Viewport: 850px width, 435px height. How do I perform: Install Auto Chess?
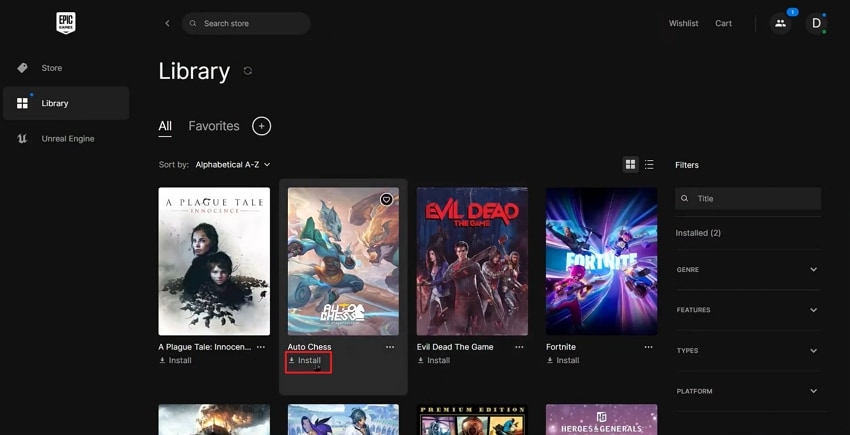[305, 361]
